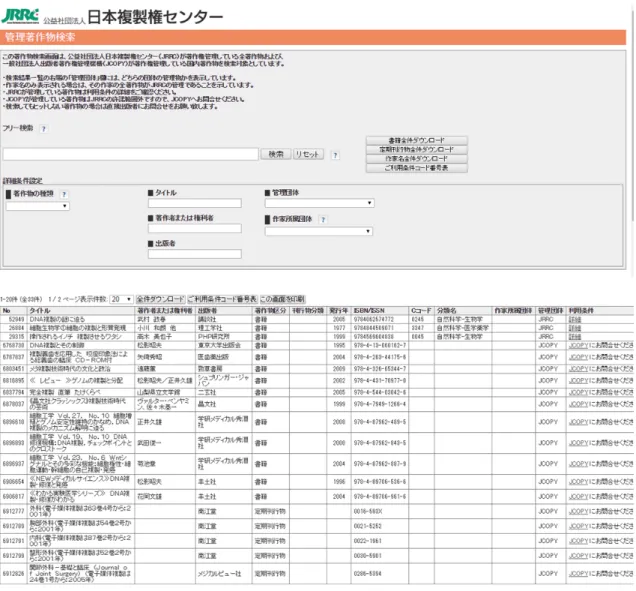This screenshot has width=636, height=591.
Task: Focus the 著作者または権利者 input field
Action: 195,228
